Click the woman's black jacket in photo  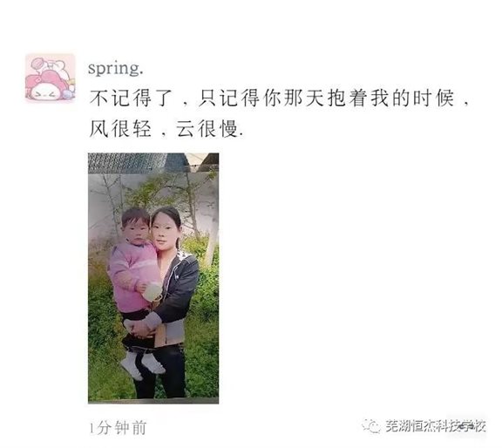tap(178, 288)
